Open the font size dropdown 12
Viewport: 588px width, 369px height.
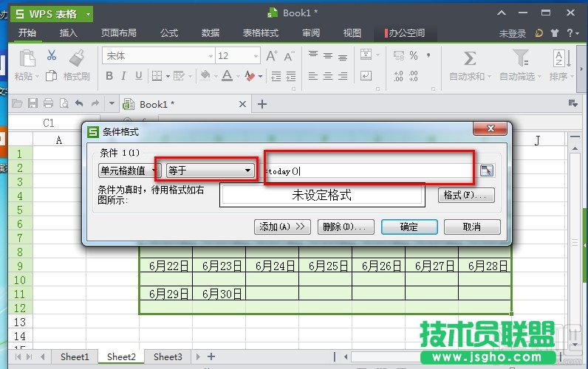[256, 56]
